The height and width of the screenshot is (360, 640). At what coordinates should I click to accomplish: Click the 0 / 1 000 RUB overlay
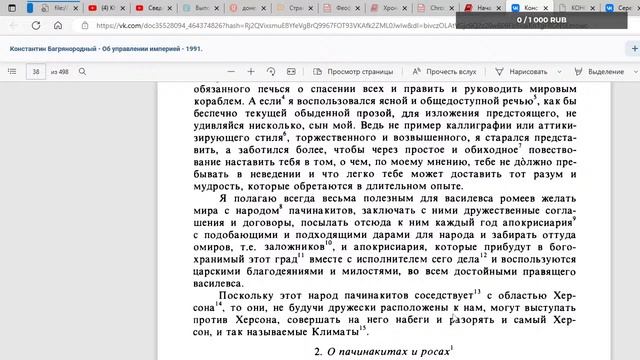point(541,20)
